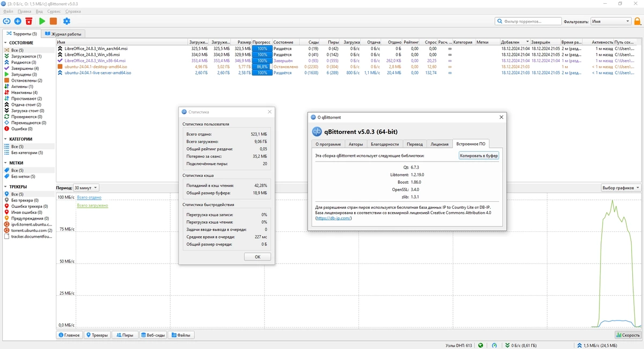Open the https://db-ip.com/ link
644x349 pixels.
333,218
